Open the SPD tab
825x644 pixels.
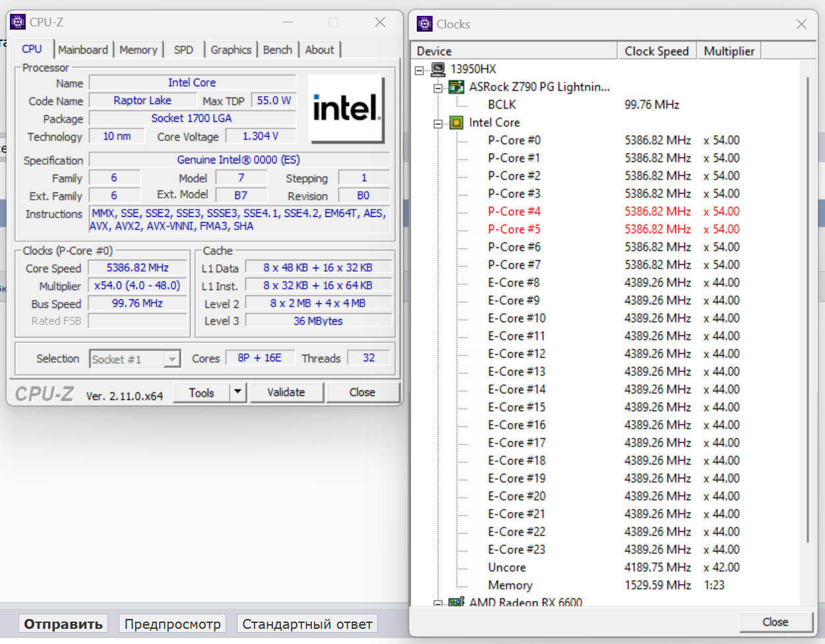click(x=184, y=49)
